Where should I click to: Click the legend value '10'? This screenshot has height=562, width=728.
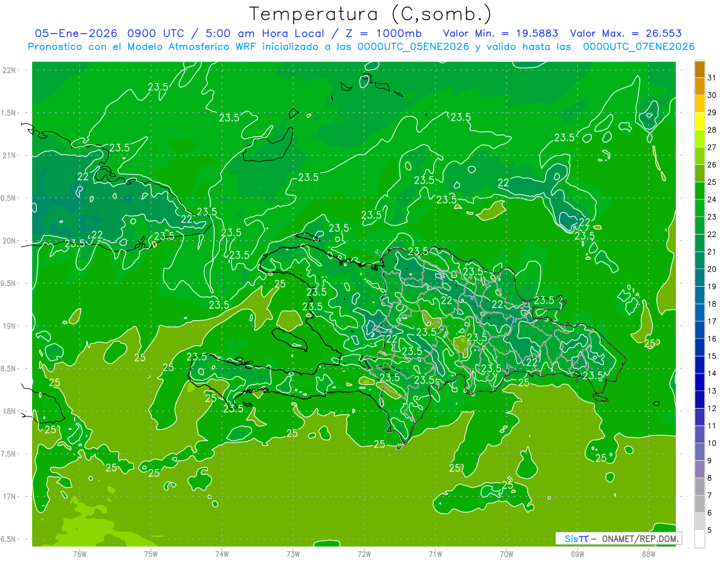pyautogui.click(x=712, y=443)
